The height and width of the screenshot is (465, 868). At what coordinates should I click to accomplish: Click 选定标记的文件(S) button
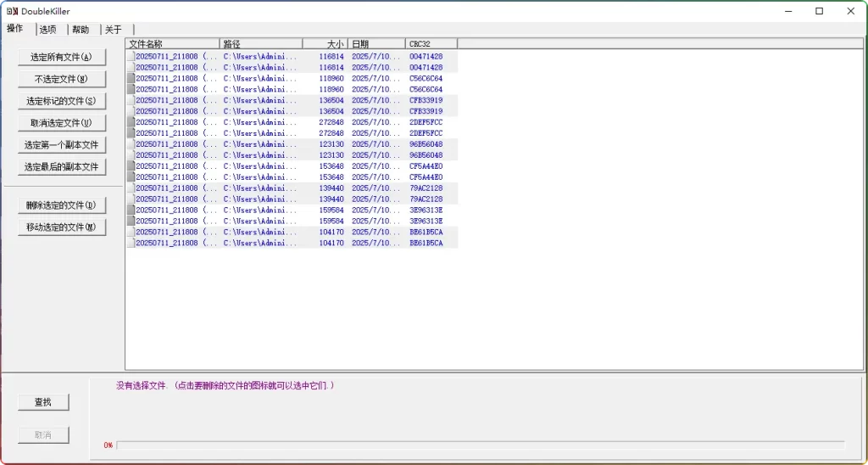[x=61, y=101]
